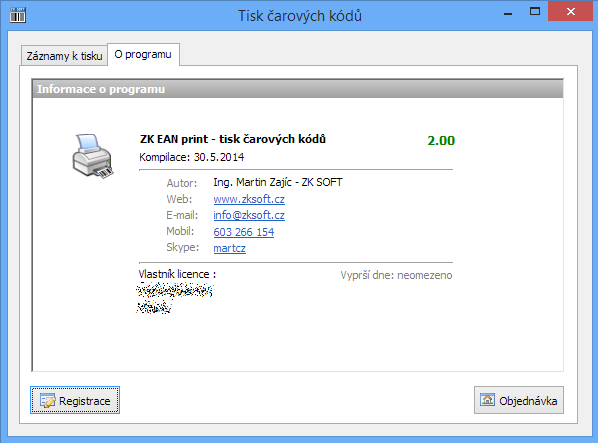Open the Objednávka order button
This screenshot has width=598, height=443.
[519, 400]
